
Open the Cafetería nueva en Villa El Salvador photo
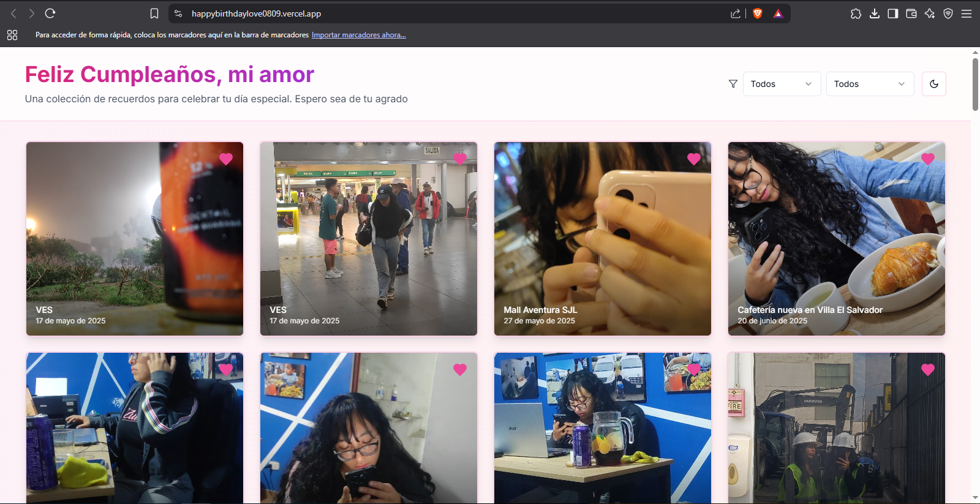tap(837, 239)
